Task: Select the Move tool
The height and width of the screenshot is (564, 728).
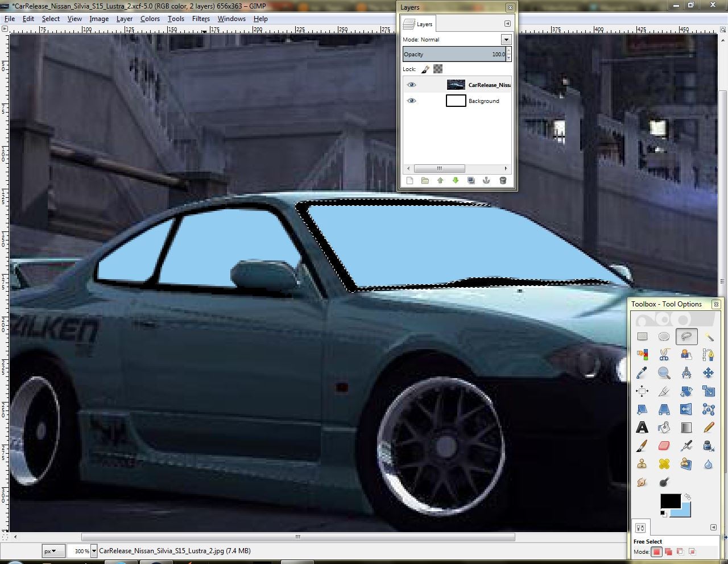Action: pyautogui.click(x=708, y=373)
